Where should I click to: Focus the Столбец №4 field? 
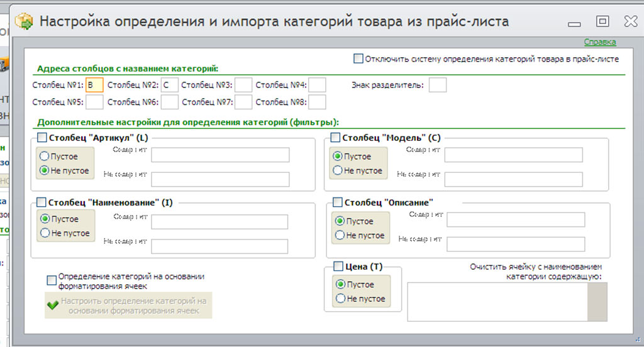[x=317, y=85]
